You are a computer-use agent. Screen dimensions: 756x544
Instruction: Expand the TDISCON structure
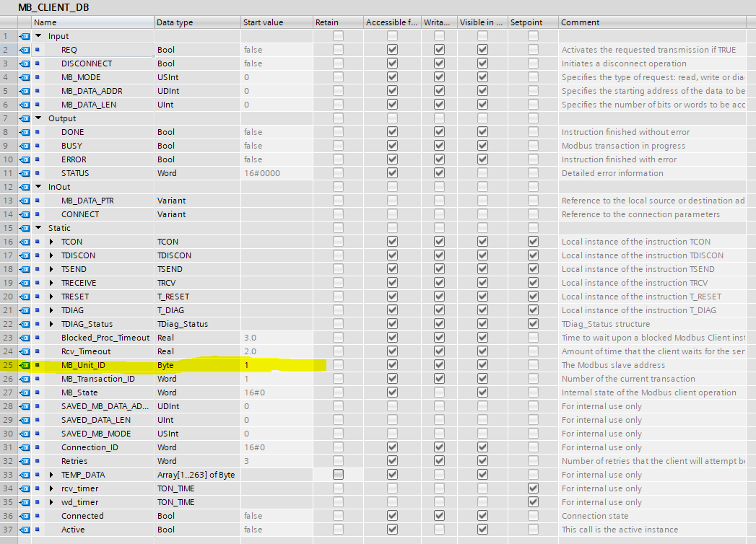51,255
